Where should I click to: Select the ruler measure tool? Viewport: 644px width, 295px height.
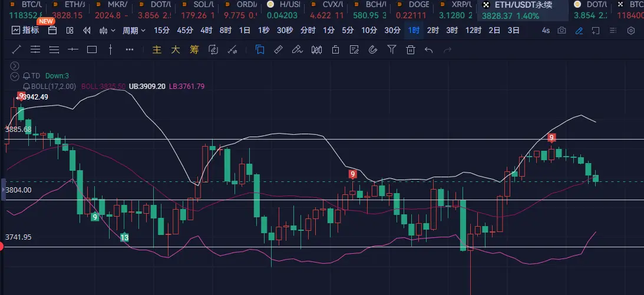[x=279, y=49]
